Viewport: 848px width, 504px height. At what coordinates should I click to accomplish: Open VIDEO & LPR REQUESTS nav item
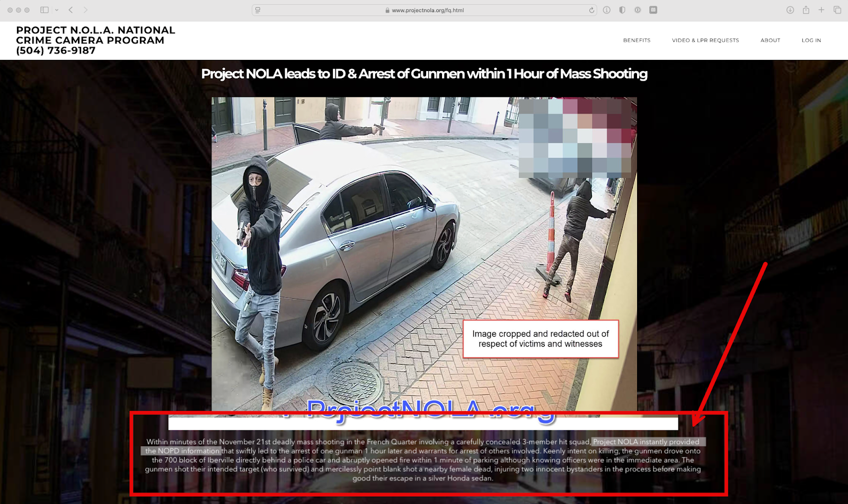[705, 40]
